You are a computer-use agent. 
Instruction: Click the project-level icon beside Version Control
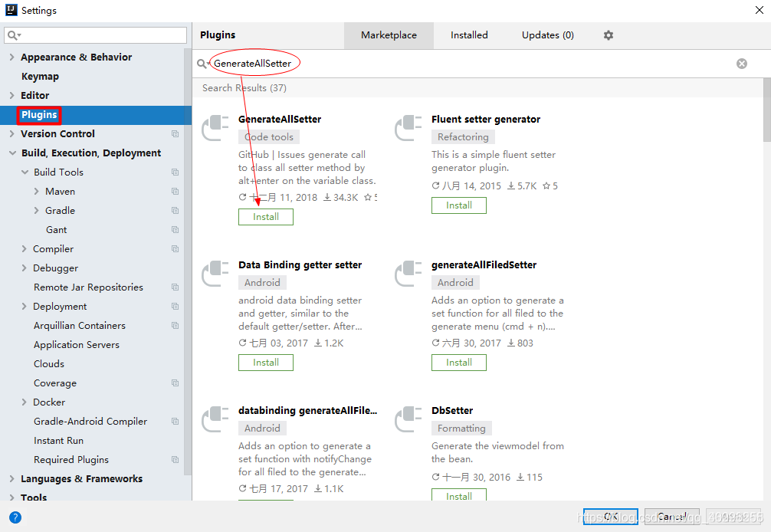[x=175, y=133]
